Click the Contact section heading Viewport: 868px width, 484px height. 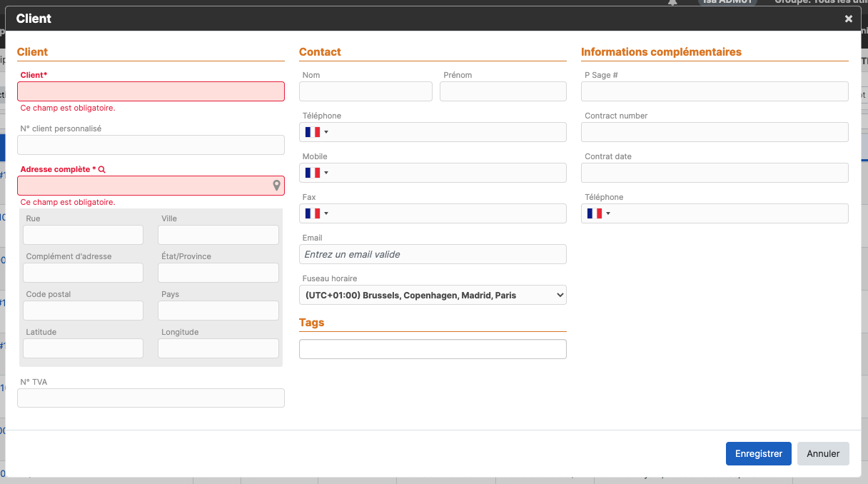pyautogui.click(x=320, y=52)
